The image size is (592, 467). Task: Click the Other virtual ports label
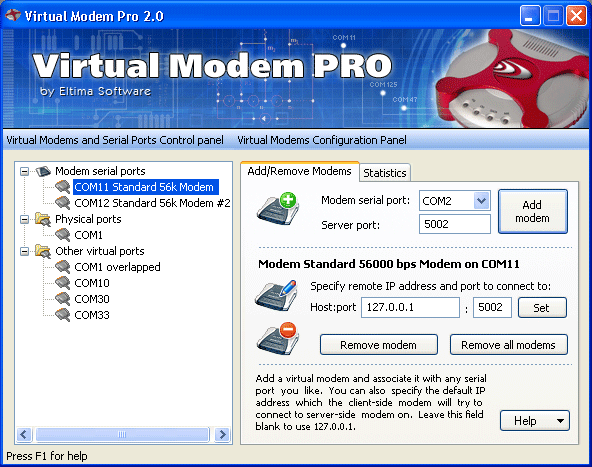100,251
